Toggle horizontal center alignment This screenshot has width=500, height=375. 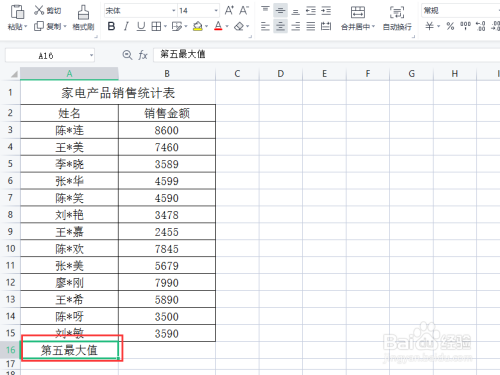[x=280, y=26]
